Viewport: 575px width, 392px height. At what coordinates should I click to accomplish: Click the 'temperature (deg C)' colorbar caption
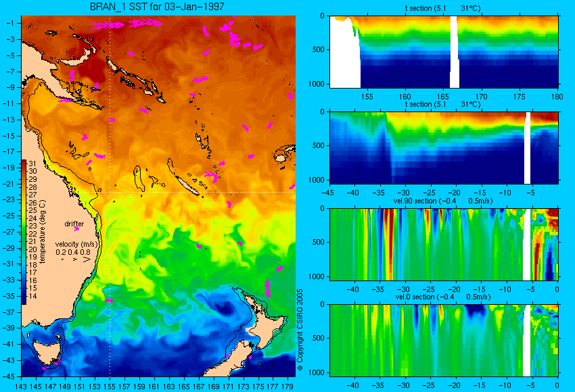pyautogui.click(x=43, y=232)
